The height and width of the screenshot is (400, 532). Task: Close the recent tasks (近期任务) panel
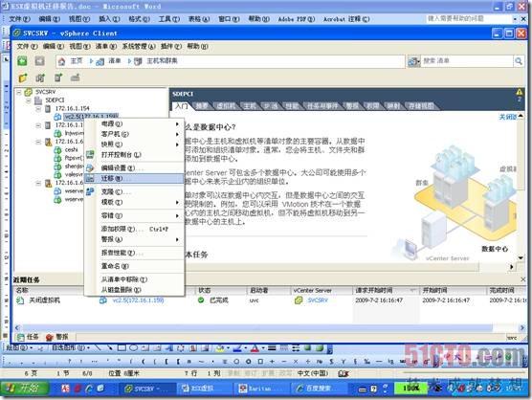[x=522, y=279]
